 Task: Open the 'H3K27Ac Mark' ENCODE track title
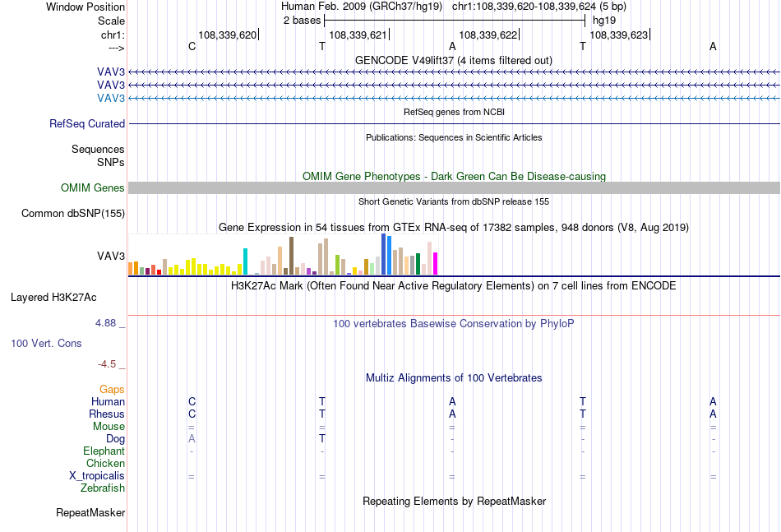[x=453, y=286]
